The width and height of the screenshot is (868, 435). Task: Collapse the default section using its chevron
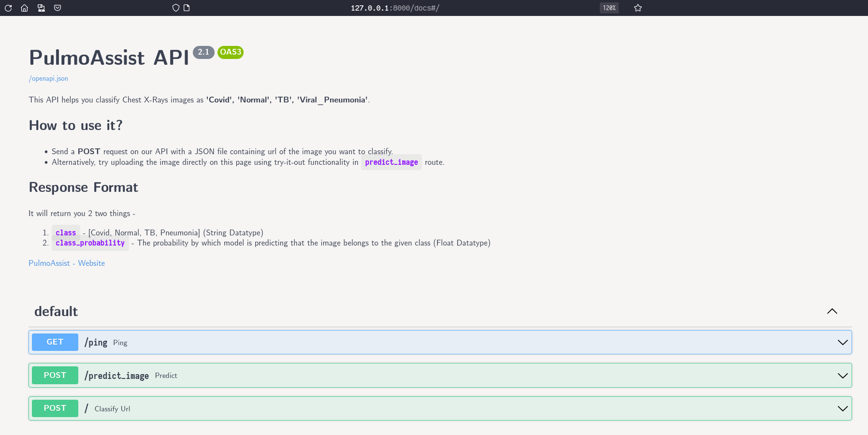tap(832, 311)
